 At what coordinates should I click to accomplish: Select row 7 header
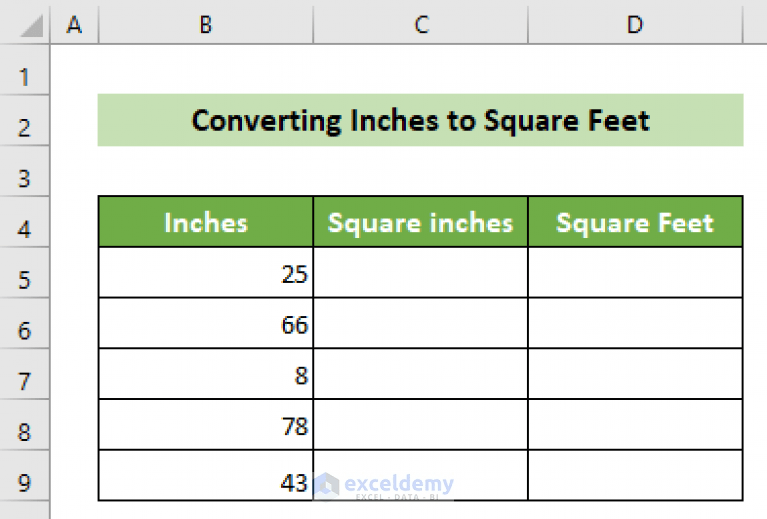[x=24, y=374]
